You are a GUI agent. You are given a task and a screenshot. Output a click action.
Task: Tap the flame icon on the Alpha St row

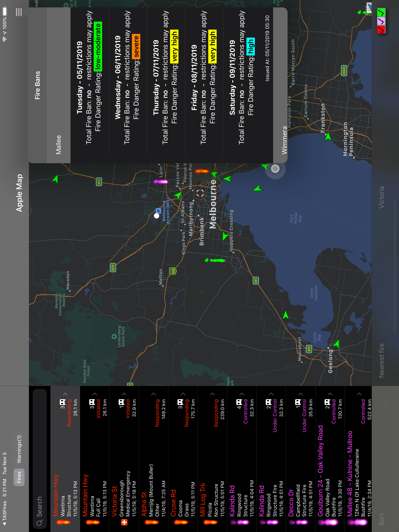click(152, 522)
